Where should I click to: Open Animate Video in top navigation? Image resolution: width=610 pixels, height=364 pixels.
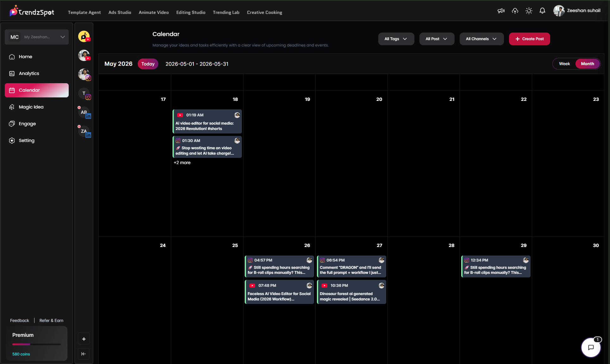click(x=154, y=12)
